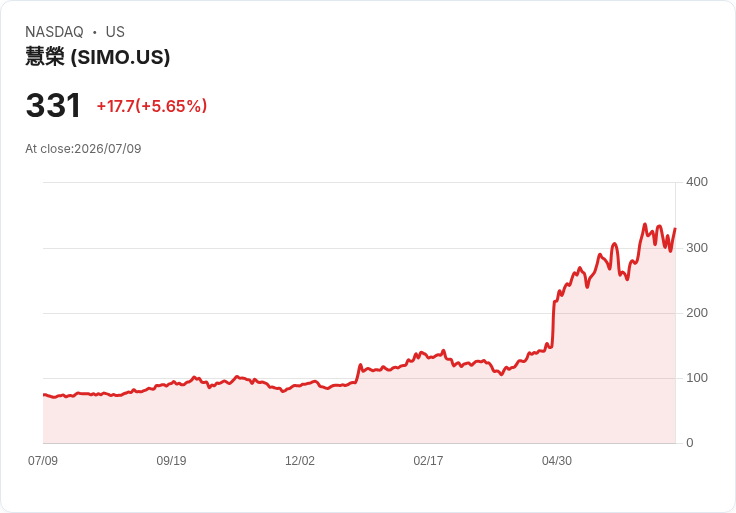Click the 07/09 x-axis date label
736x513 pixels.
(x=43, y=460)
